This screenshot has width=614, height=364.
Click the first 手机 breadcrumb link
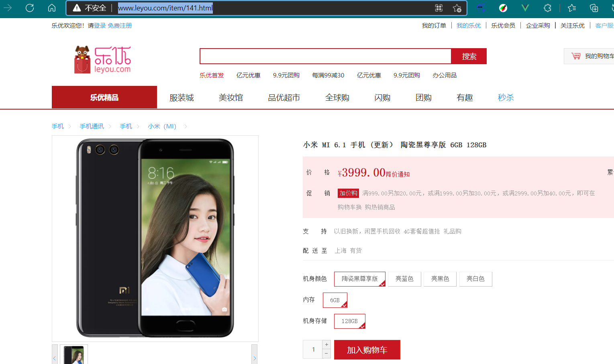pos(58,126)
